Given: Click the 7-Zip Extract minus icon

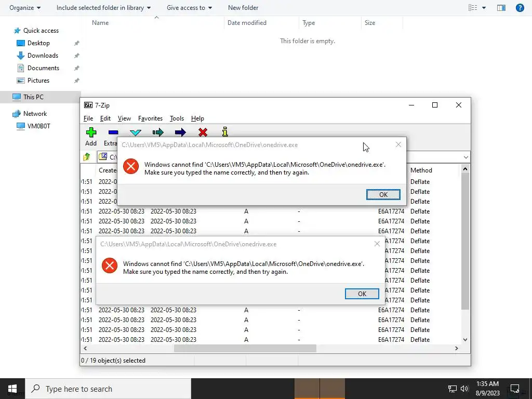Looking at the screenshot, I should point(113,132).
